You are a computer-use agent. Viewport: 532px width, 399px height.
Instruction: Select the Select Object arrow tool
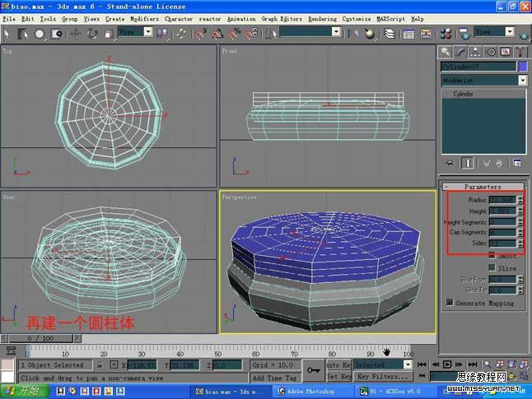click(x=7, y=34)
